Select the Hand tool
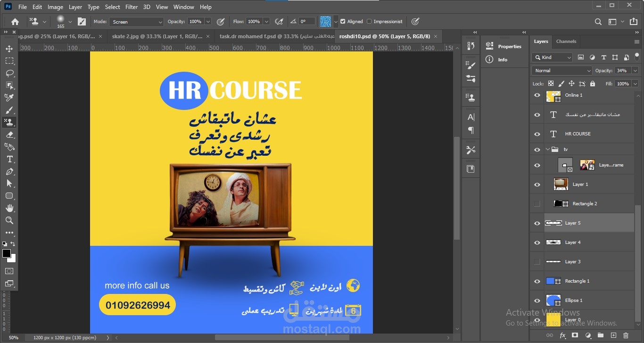The image size is (644, 343). click(x=9, y=208)
